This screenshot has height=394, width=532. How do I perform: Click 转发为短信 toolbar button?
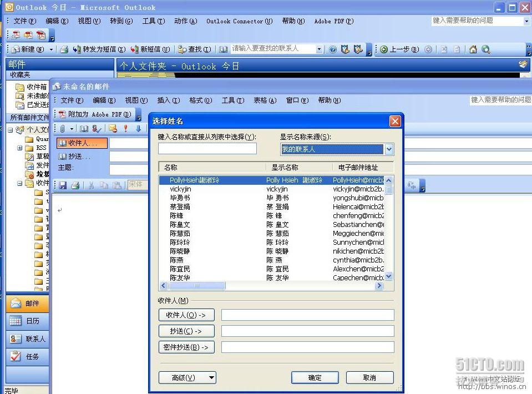99,49
